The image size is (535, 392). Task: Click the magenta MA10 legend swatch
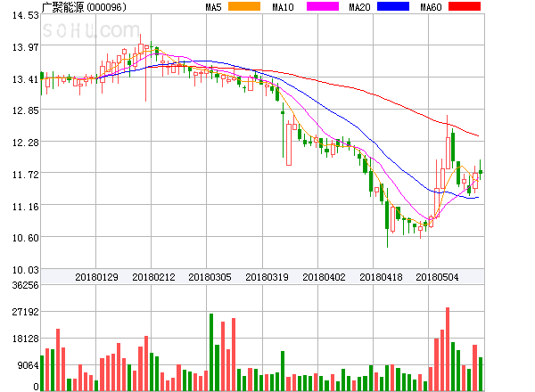pyautogui.click(x=323, y=6)
